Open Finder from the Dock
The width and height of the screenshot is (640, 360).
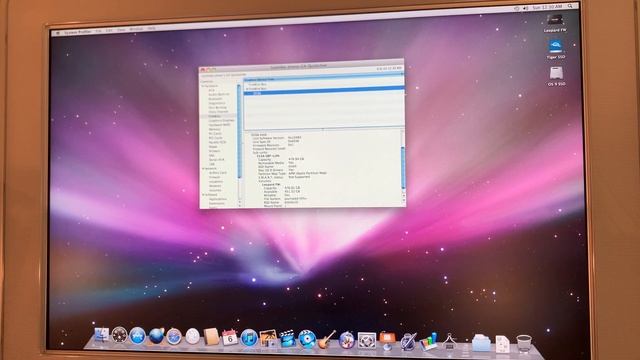point(101,335)
